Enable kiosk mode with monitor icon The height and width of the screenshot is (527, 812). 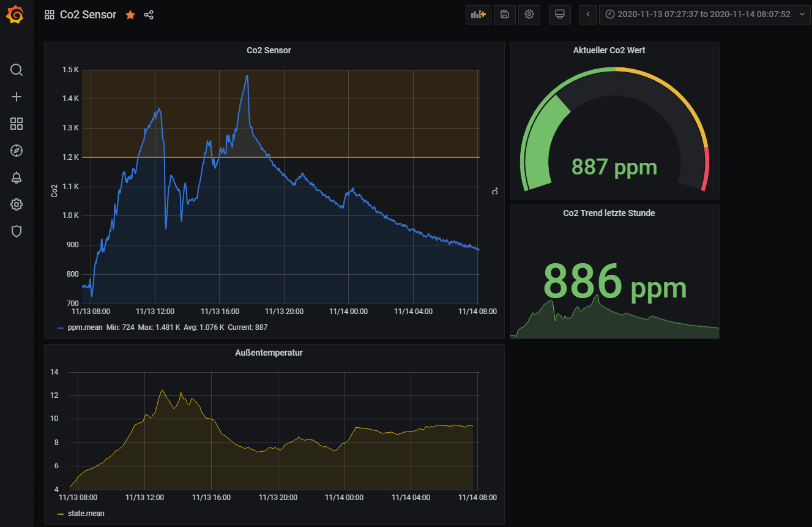[x=559, y=14]
